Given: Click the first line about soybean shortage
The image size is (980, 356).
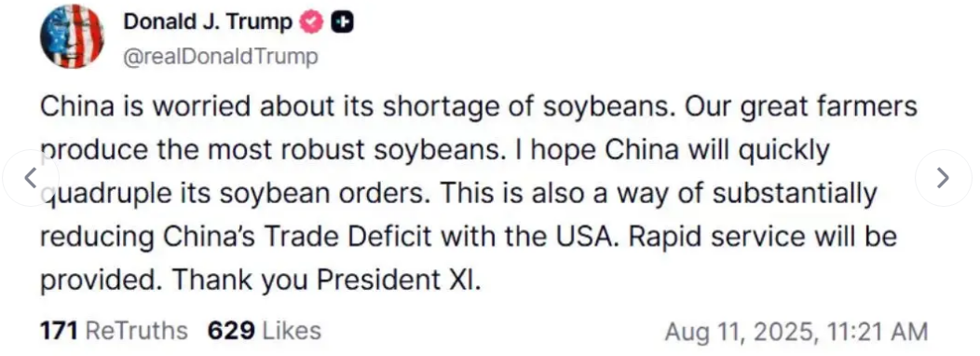Looking at the screenshot, I should (x=358, y=106).
